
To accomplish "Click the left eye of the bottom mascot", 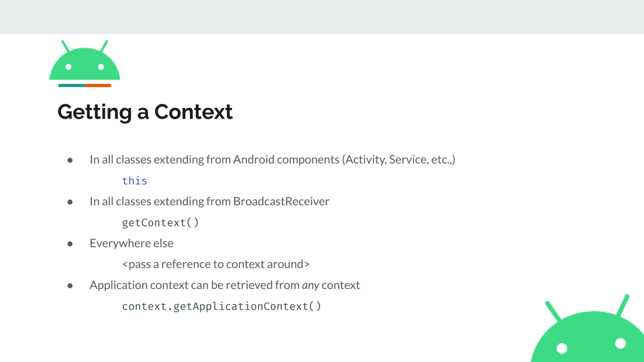I will pyautogui.click(x=562, y=349).
